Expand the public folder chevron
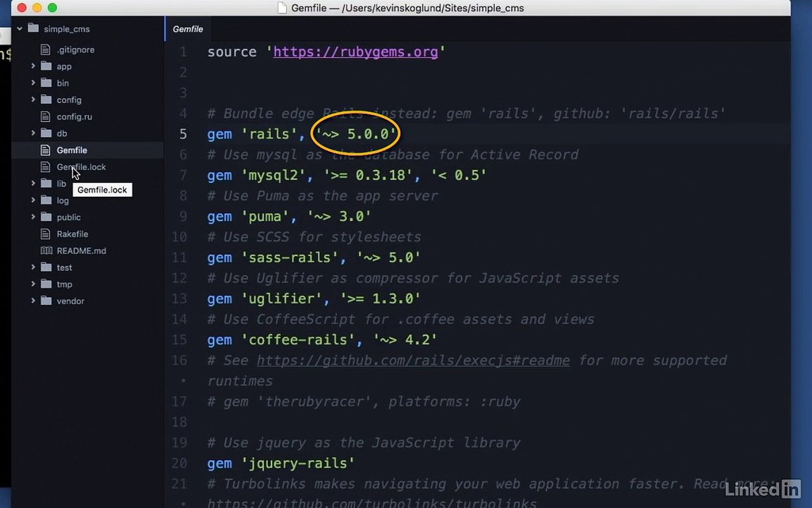The height and width of the screenshot is (508, 812). [x=33, y=217]
